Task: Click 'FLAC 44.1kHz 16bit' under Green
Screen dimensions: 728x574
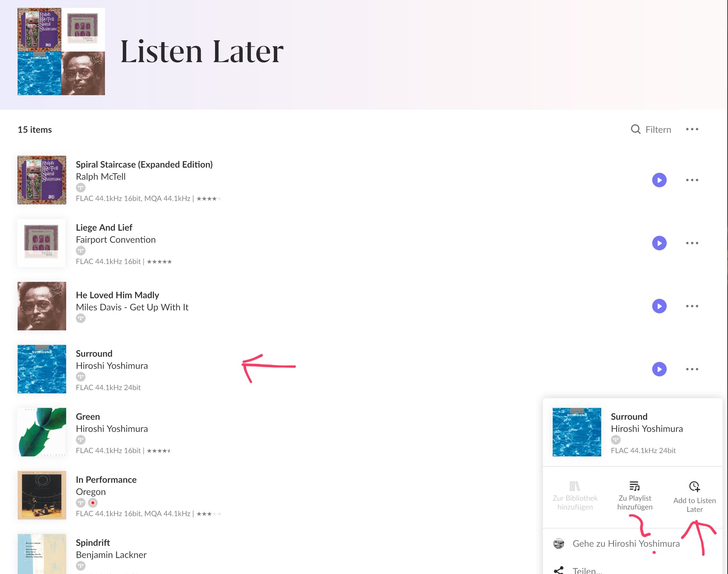Action: click(108, 450)
